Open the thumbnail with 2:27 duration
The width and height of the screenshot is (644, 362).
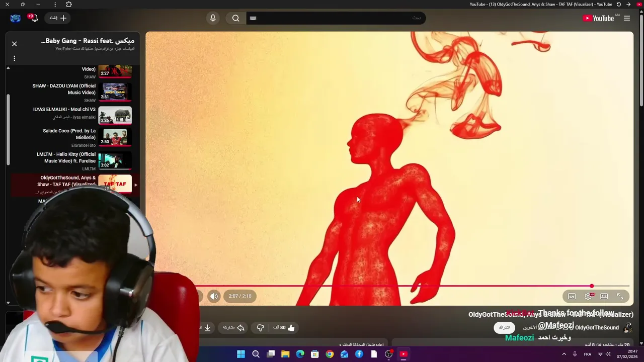pos(115,71)
